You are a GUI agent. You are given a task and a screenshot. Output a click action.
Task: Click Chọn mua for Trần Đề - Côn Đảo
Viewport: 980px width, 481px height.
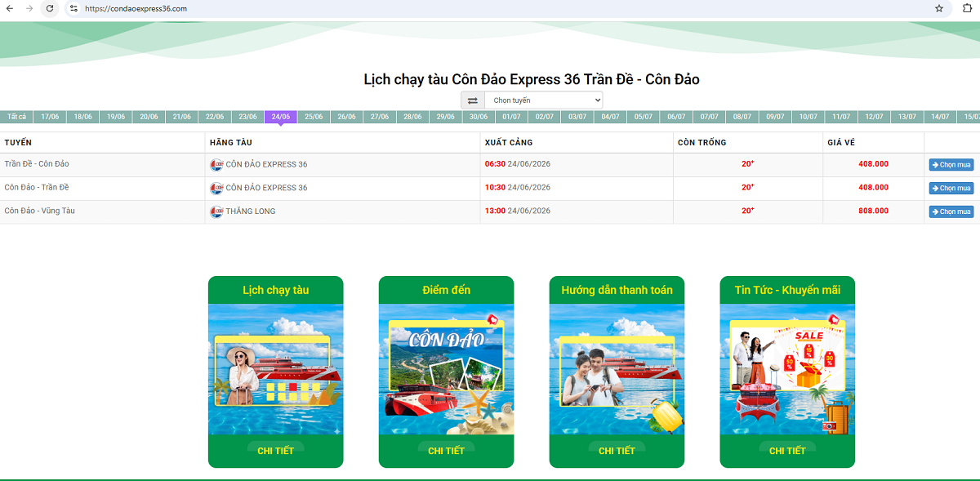(951, 165)
